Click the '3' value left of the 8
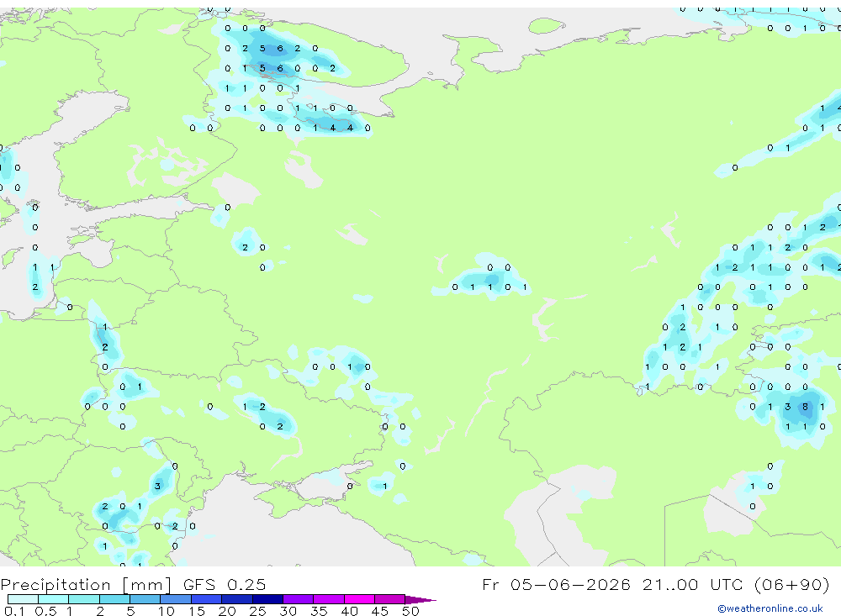Image resolution: width=841 pixels, height=616 pixels. 787,407
